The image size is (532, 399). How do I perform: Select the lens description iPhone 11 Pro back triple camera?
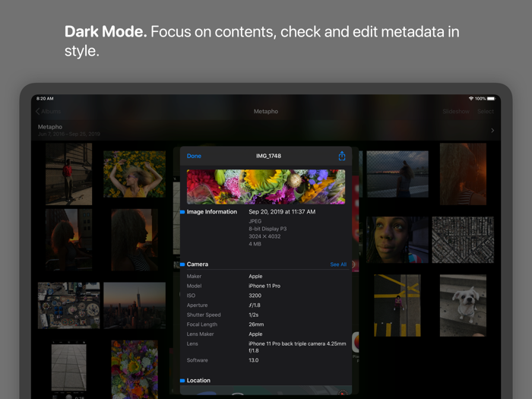click(x=297, y=347)
